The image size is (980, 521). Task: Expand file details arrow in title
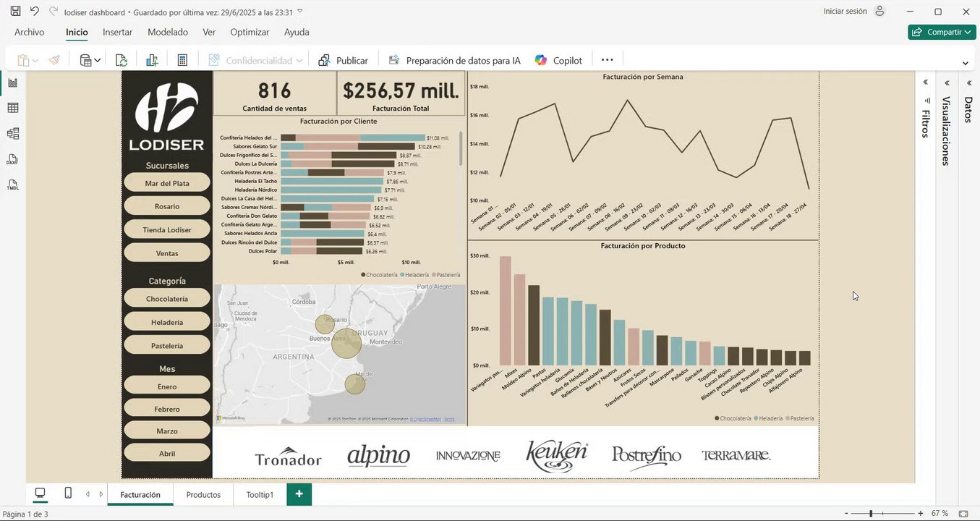coord(300,12)
